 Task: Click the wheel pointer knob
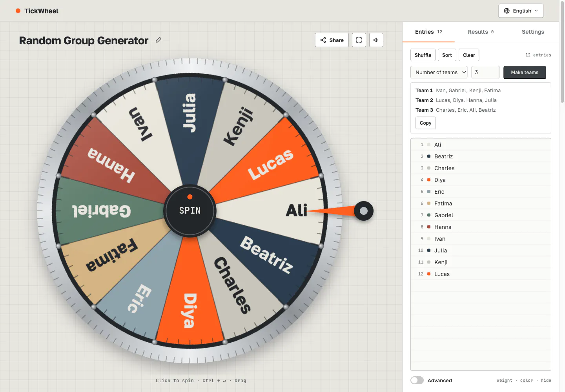click(x=364, y=211)
